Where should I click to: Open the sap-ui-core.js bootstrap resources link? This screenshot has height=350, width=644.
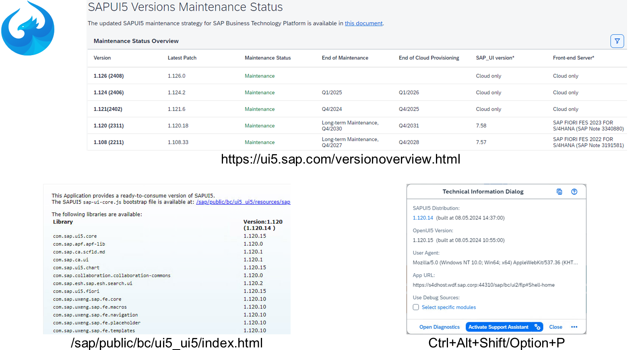(243, 202)
